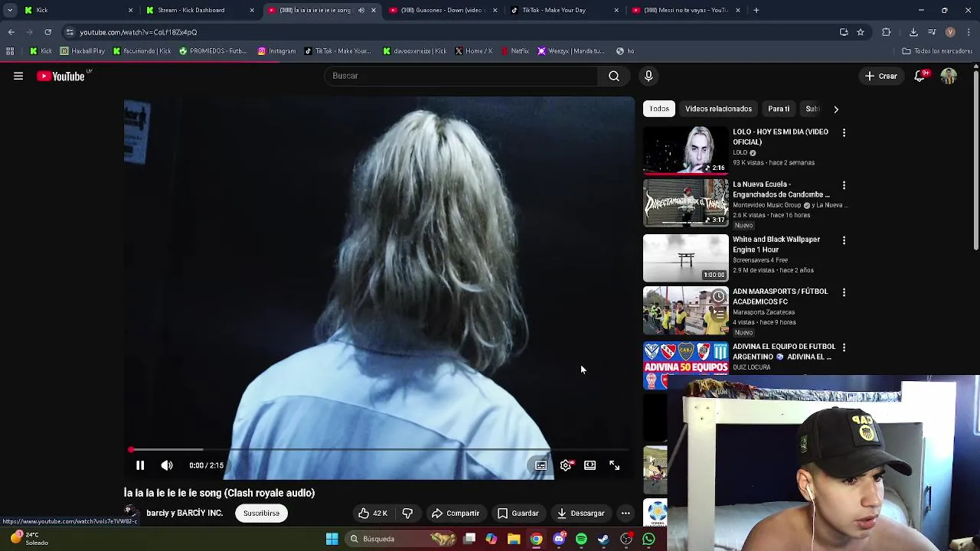
Task: Click the search magnifier button
Action: tap(614, 76)
